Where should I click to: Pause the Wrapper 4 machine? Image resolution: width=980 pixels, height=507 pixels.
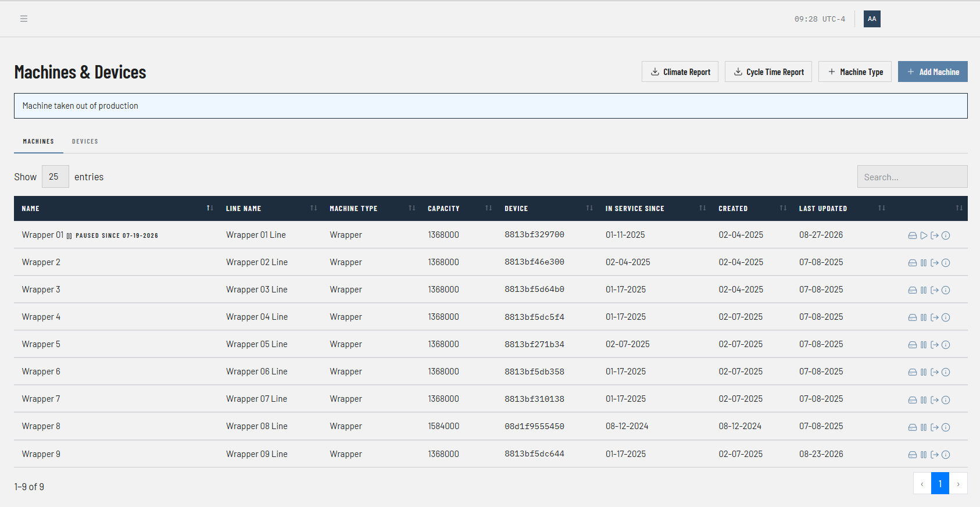pyautogui.click(x=924, y=317)
